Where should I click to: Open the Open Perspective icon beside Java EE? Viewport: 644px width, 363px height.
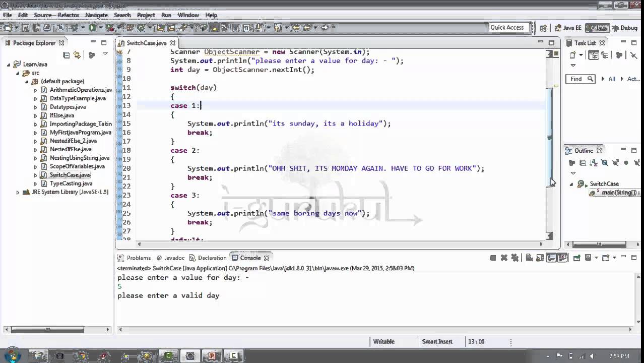click(x=543, y=28)
